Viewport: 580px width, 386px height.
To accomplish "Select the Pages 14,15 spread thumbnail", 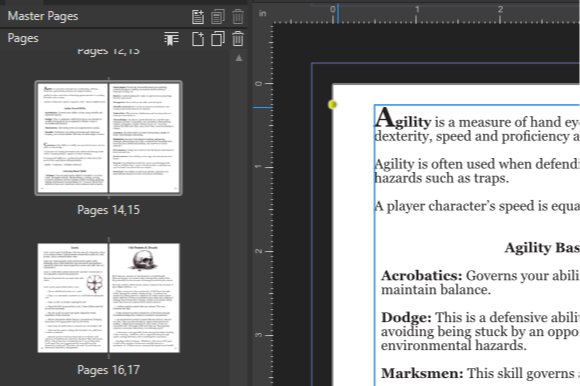I will [x=108, y=138].
